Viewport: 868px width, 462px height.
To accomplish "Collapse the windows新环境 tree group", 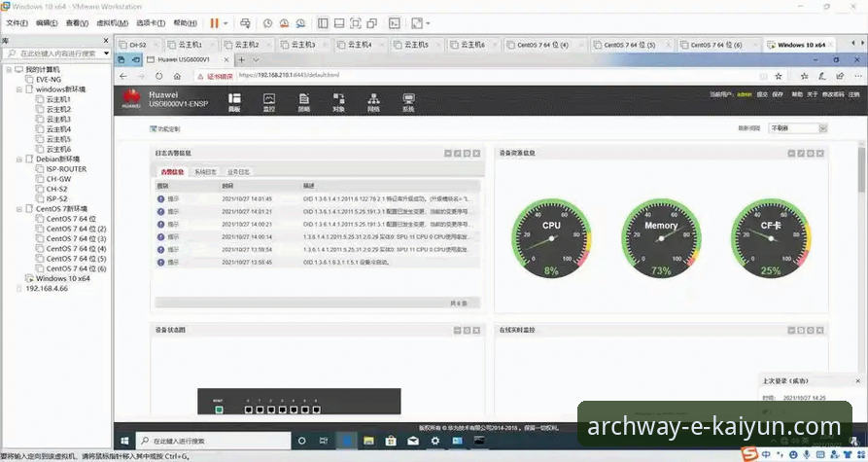I will [x=17, y=89].
